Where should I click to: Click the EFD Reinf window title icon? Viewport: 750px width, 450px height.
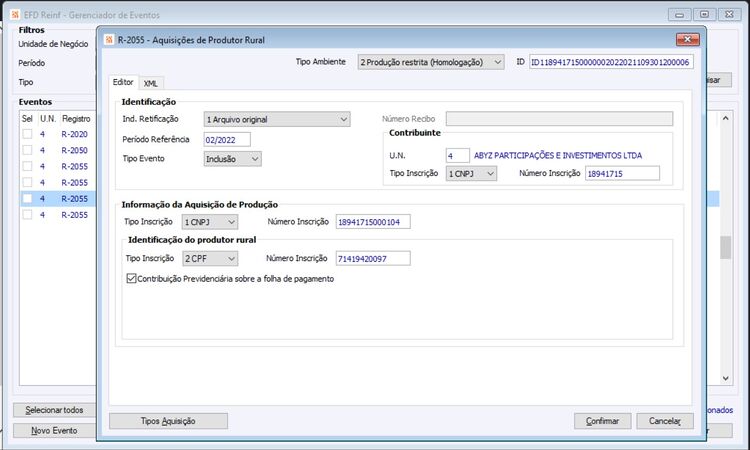[x=15, y=15]
